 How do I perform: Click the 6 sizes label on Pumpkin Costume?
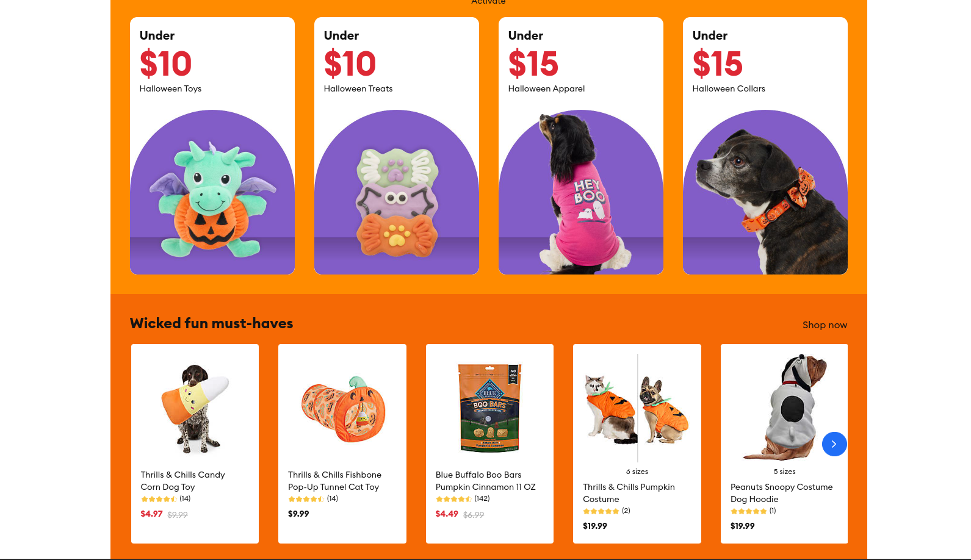(x=637, y=472)
